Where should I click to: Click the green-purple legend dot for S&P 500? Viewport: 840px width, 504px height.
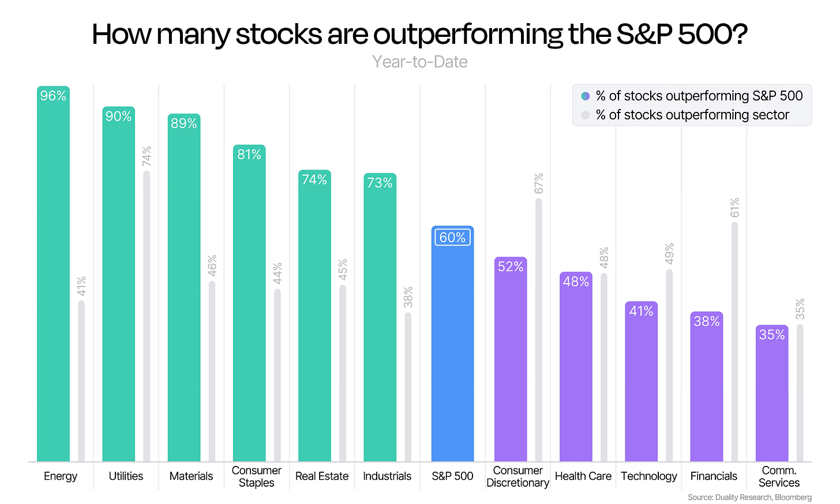(585, 96)
